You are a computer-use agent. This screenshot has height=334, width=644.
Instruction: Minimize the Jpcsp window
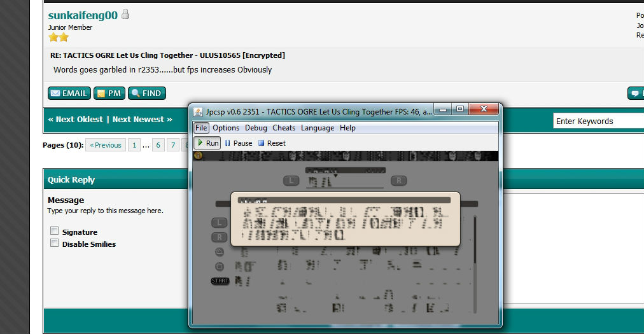point(443,109)
